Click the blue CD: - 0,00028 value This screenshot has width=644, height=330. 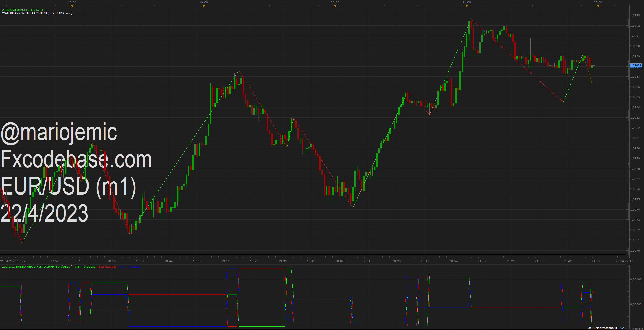[130, 267]
